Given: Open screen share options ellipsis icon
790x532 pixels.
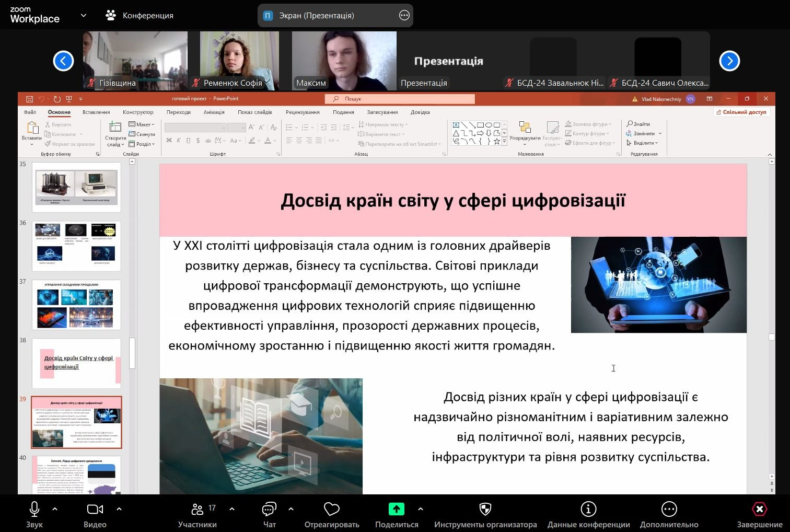Looking at the screenshot, I should (x=404, y=16).
